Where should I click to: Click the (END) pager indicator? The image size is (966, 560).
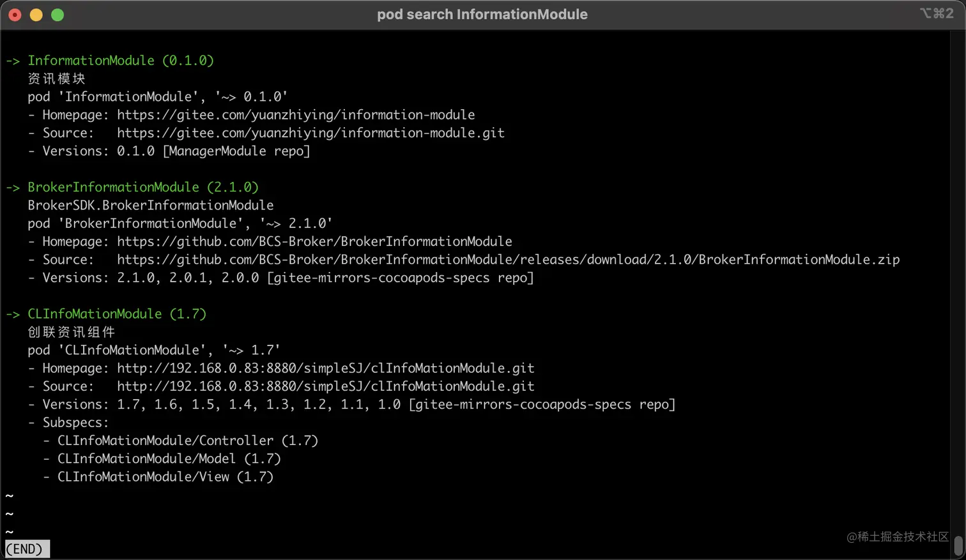pos(27,549)
